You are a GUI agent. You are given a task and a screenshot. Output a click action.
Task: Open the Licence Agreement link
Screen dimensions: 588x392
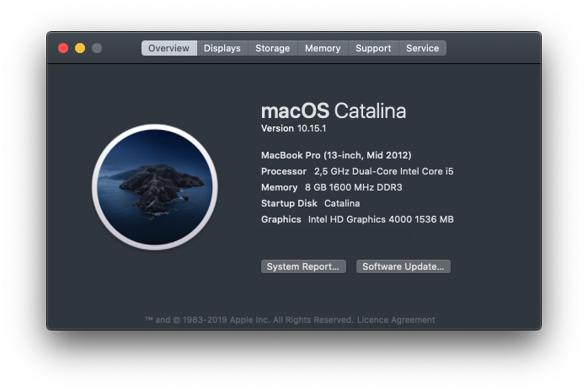[396, 320]
